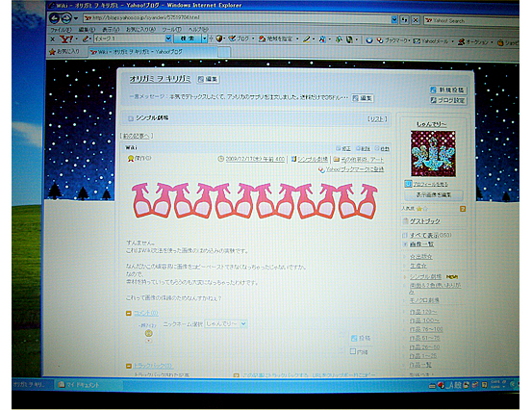The width and height of the screenshot is (532, 410).
Task: Open the ヘルプ(H) menu
Action: (x=198, y=30)
